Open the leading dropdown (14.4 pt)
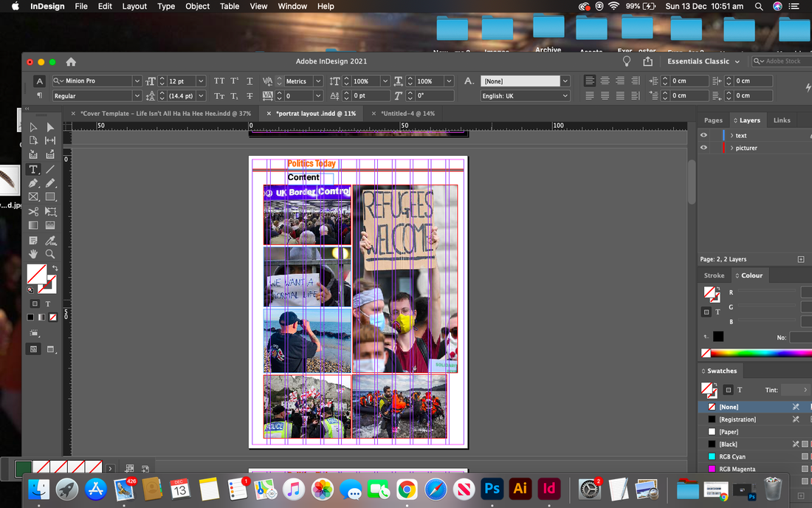The image size is (812, 508). (201, 96)
